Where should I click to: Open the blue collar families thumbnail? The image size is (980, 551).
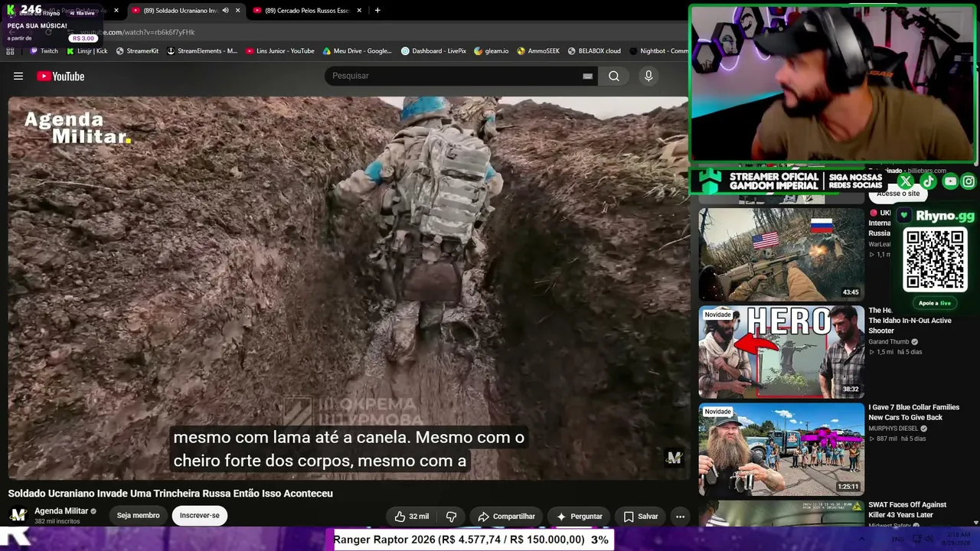point(781,449)
